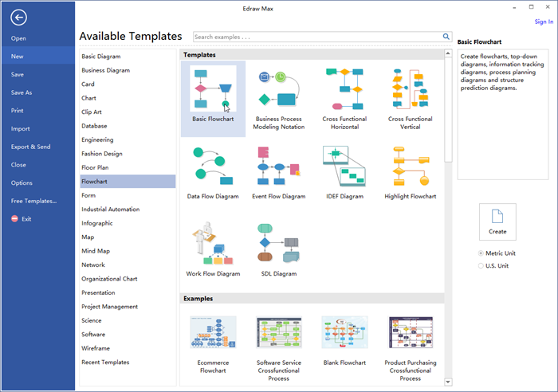Viewport: 558px width, 392px height.
Task: Select the IDEF Diagram template icon
Action: click(x=344, y=166)
